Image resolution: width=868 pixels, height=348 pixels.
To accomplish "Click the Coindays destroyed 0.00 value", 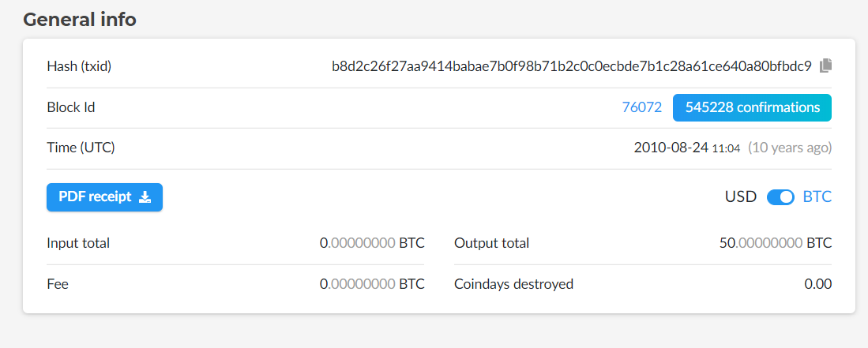I will pos(818,284).
